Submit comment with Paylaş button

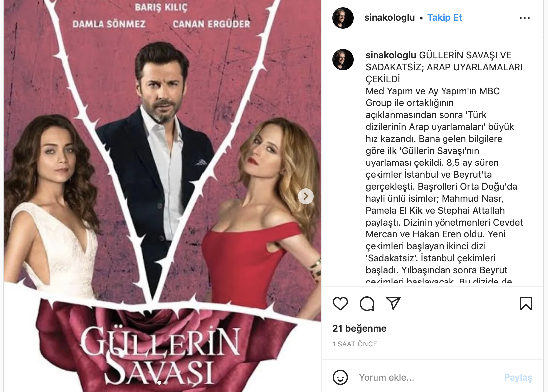[x=518, y=377]
